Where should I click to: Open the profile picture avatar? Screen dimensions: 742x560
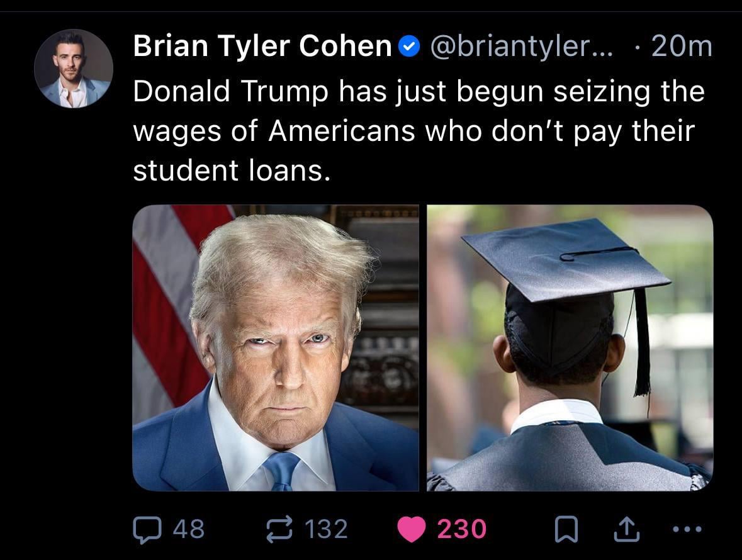[x=74, y=69]
